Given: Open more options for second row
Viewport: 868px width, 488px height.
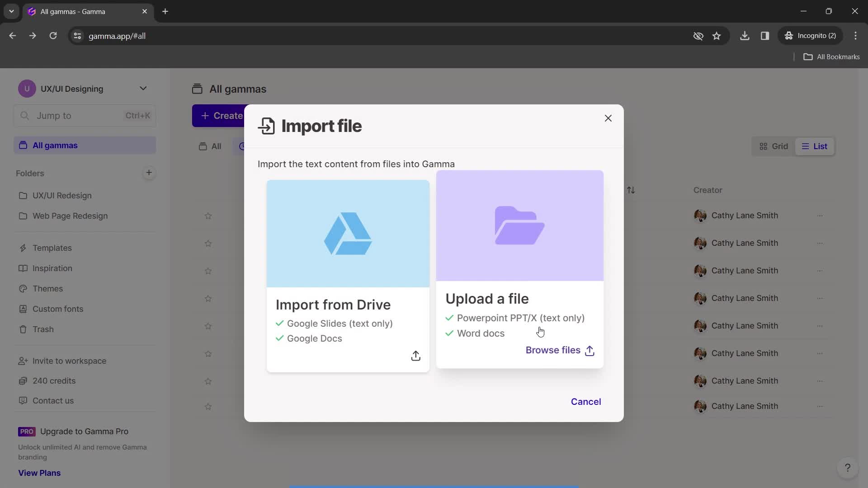Looking at the screenshot, I should tap(820, 243).
